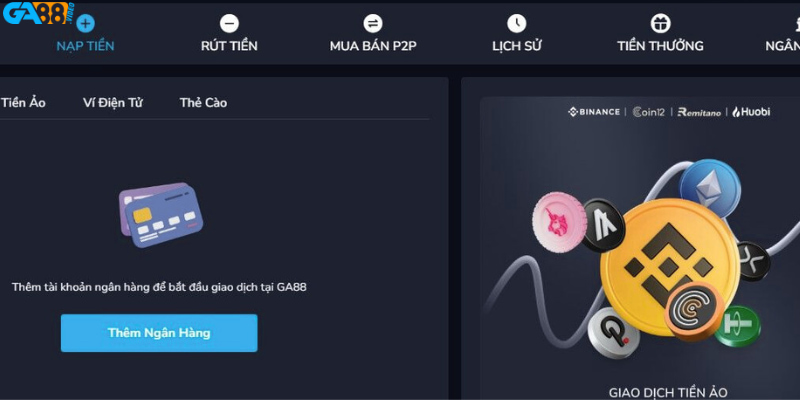Viewport: 800px width, 400px height.
Task: Click the clock icon for Lịch Sử
Action: tap(516, 23)
